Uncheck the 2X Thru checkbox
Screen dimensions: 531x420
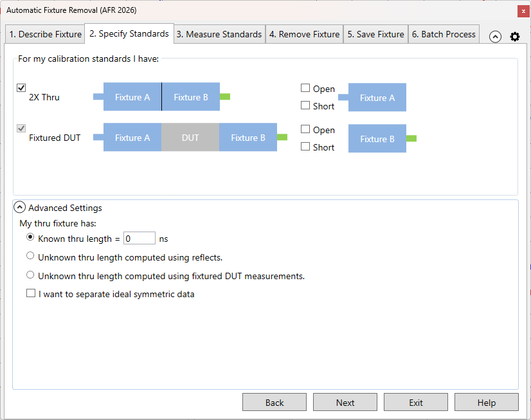click(21, 88)
